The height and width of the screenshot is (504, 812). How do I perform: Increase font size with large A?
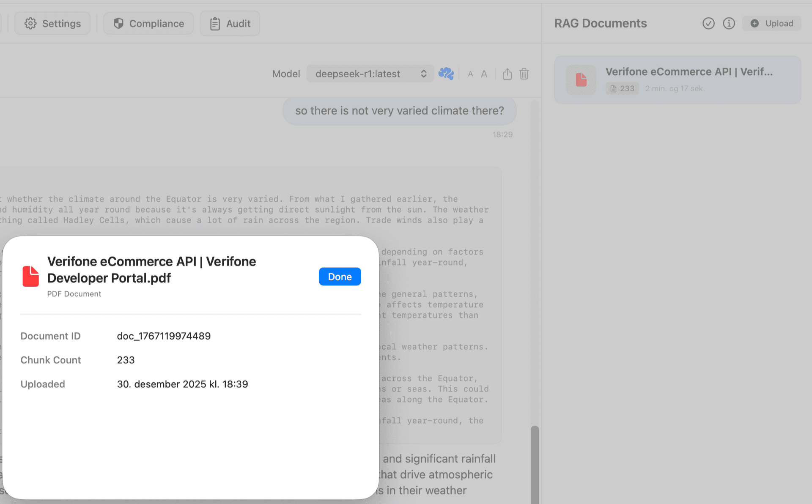(484, 74)
